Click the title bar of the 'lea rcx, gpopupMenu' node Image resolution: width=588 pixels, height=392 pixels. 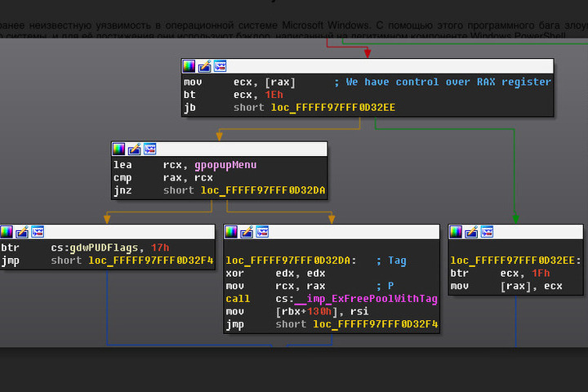[x=220, y=149]
